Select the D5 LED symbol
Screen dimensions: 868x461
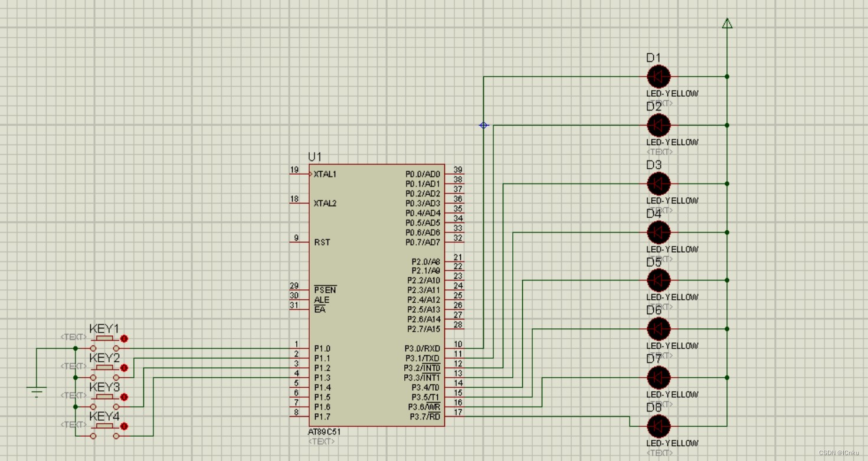[659, 280]
